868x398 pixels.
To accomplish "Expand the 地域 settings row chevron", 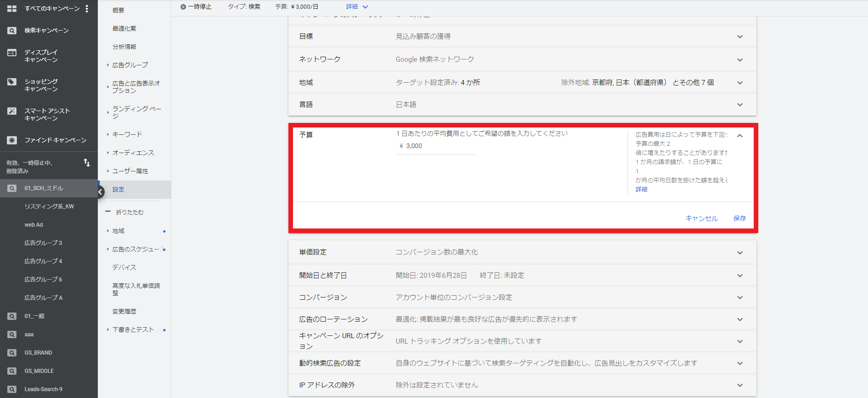I will 740,83.
